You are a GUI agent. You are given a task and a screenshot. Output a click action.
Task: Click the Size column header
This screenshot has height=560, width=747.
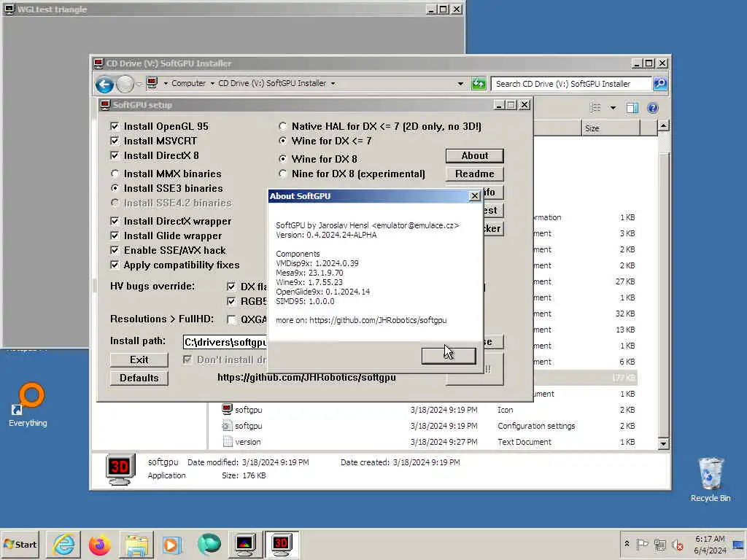tap(611, 128)
